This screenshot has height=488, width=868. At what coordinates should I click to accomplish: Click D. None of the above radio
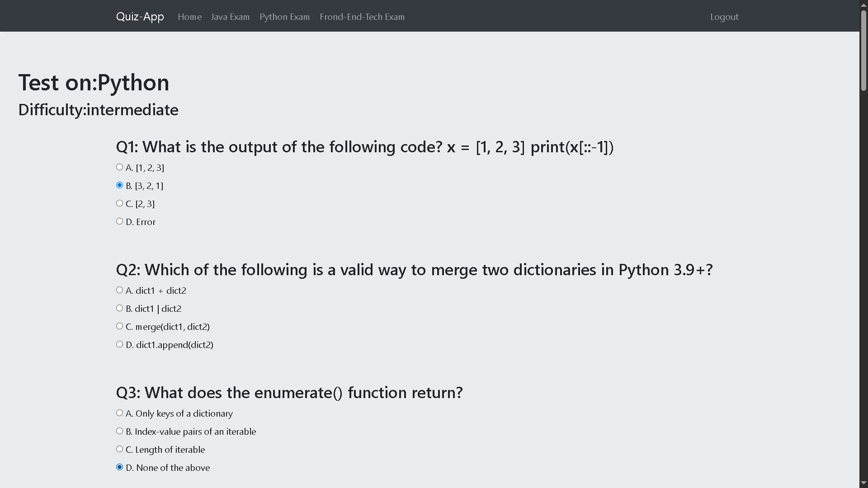click(119, 467)
